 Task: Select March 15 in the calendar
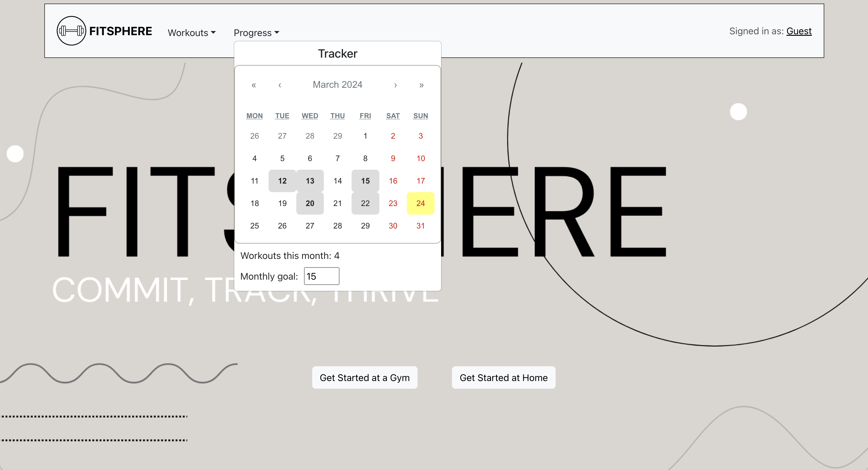coord(365,181)
